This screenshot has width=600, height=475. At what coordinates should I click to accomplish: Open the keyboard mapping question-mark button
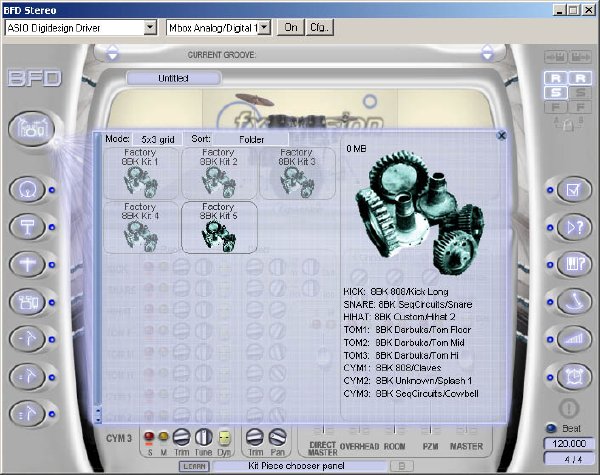[574, 264]
